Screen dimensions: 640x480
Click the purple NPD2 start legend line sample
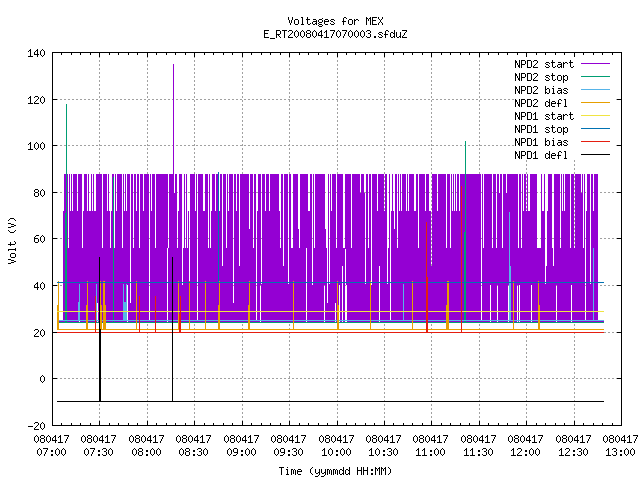595,64
